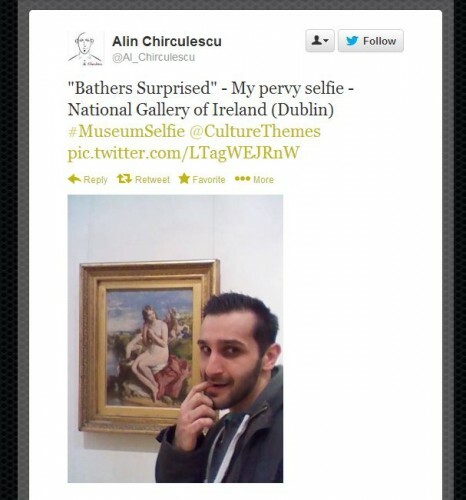Open the @CultureThemes mention

(255, 131)
